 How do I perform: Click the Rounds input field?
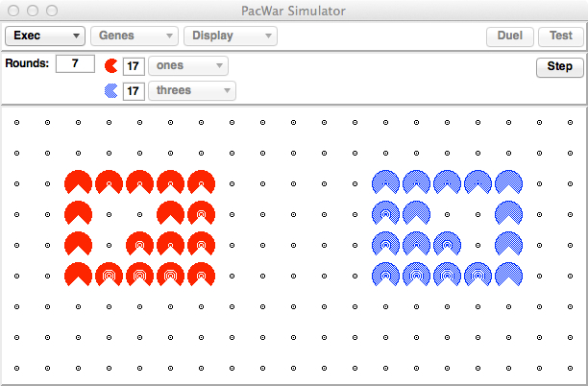pyautogui.click(x=74, y=64)
